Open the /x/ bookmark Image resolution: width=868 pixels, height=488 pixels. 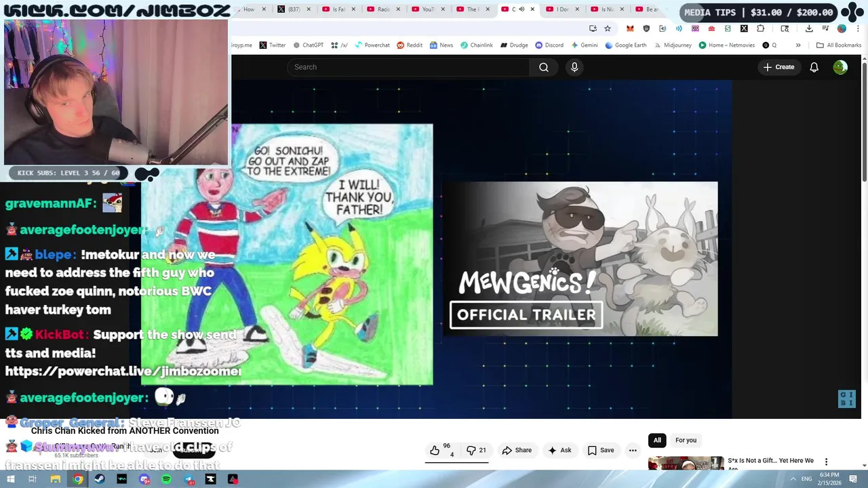point(339,45)
